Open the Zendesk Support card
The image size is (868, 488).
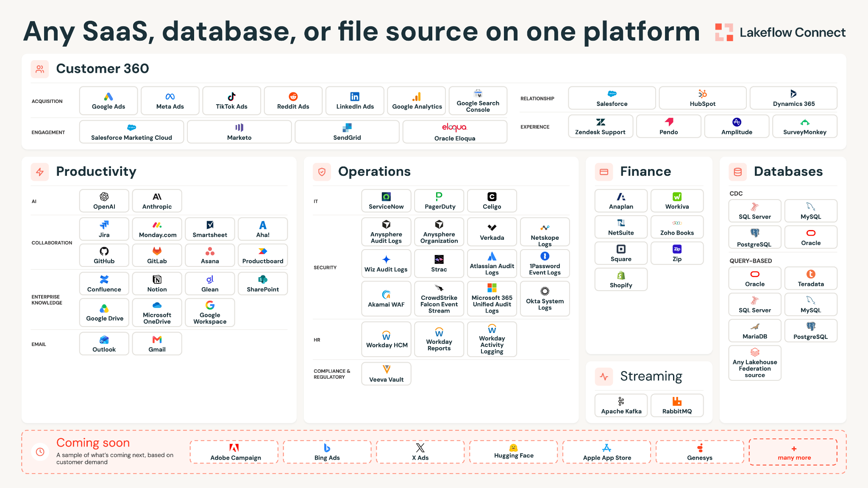pos(601,126)
